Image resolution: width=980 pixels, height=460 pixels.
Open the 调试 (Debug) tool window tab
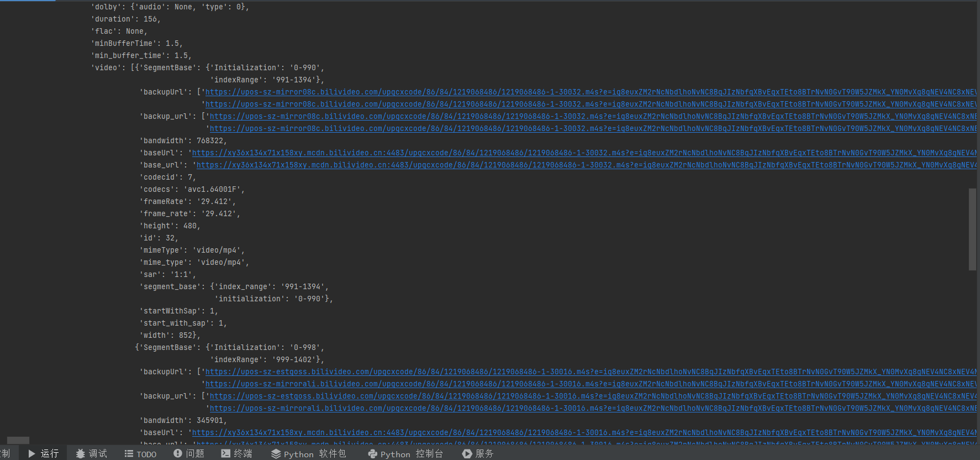click(x=92, y=453)
